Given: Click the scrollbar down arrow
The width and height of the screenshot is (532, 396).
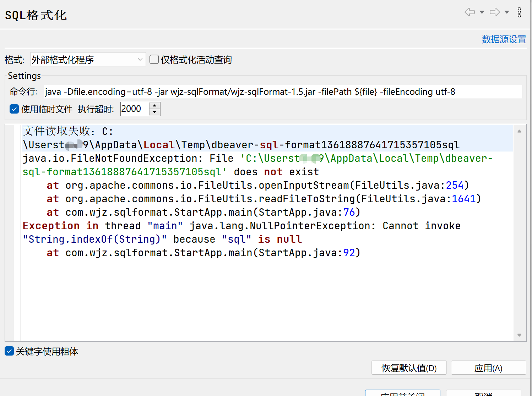Looking at the screenshot, I should [519, 335].
